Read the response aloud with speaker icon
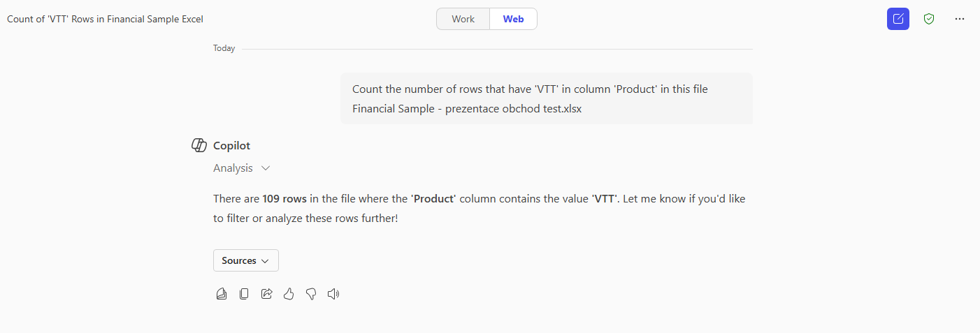 tap(333, 294)
